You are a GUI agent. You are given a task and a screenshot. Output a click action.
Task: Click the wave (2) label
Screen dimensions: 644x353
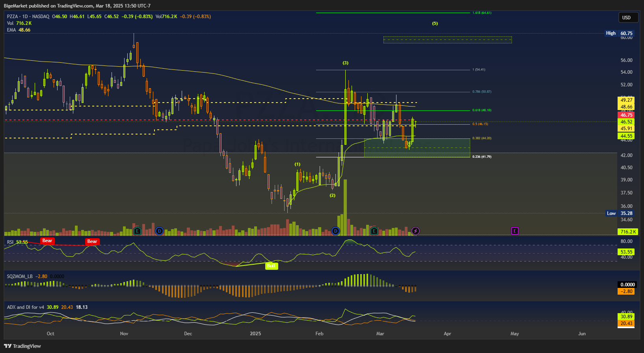coord(333,195)
